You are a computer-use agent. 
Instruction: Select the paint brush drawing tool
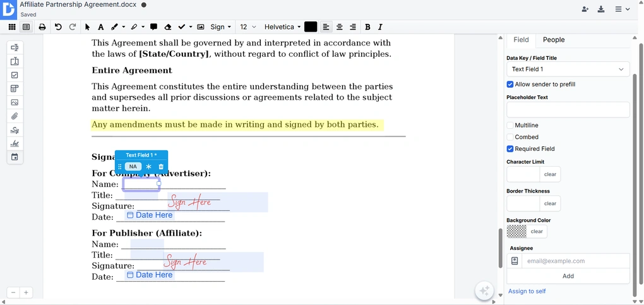pos(114,27)
